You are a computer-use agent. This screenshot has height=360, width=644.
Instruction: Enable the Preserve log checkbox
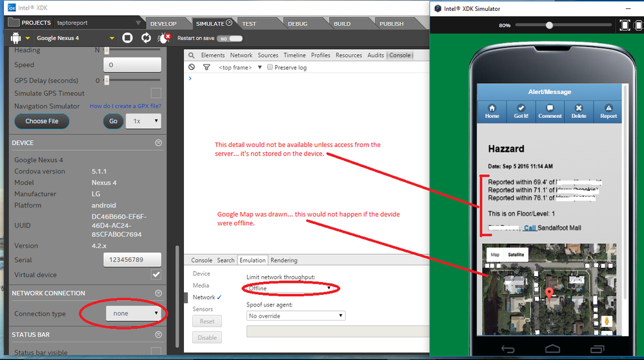coord(270,67)
